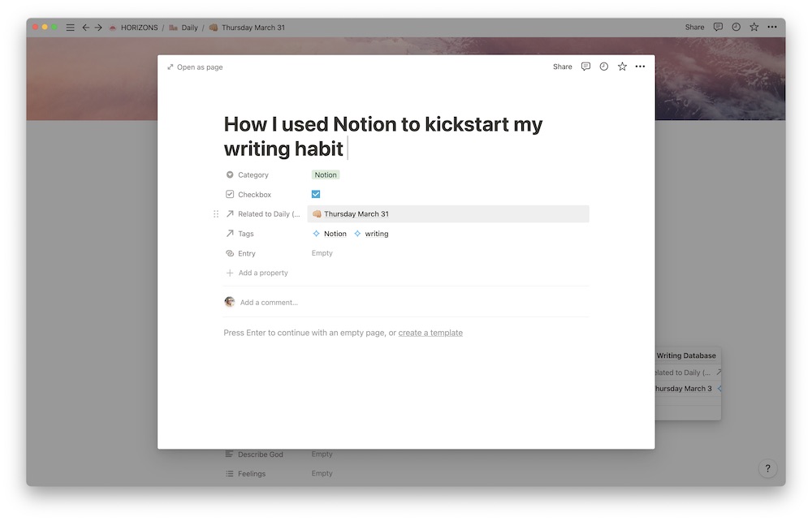Open the Daily breadcrumb
The height and width of the screenshot is (521, 812).
click(184, 28)
